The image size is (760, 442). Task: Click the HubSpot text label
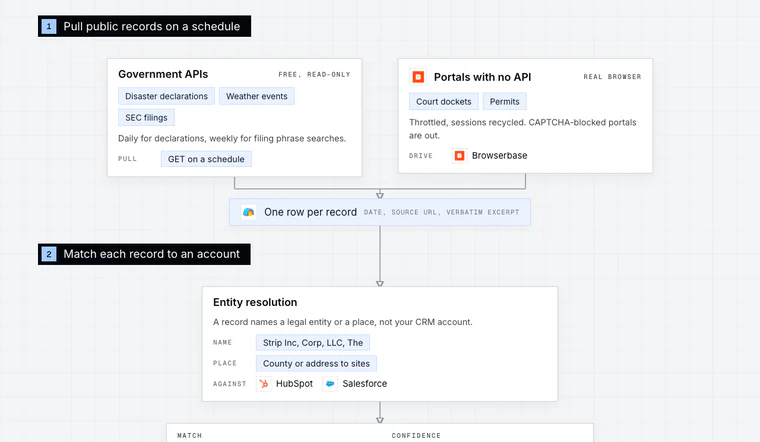click(294, 384)
